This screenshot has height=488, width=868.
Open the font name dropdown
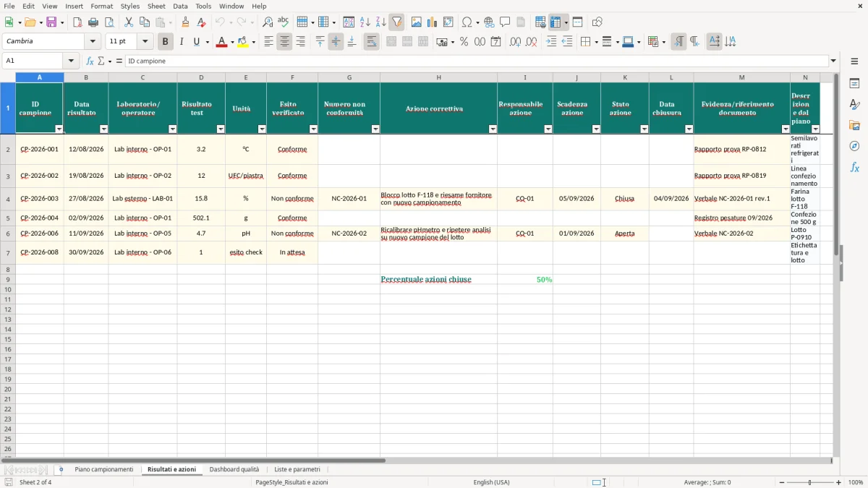pos(93,42)
